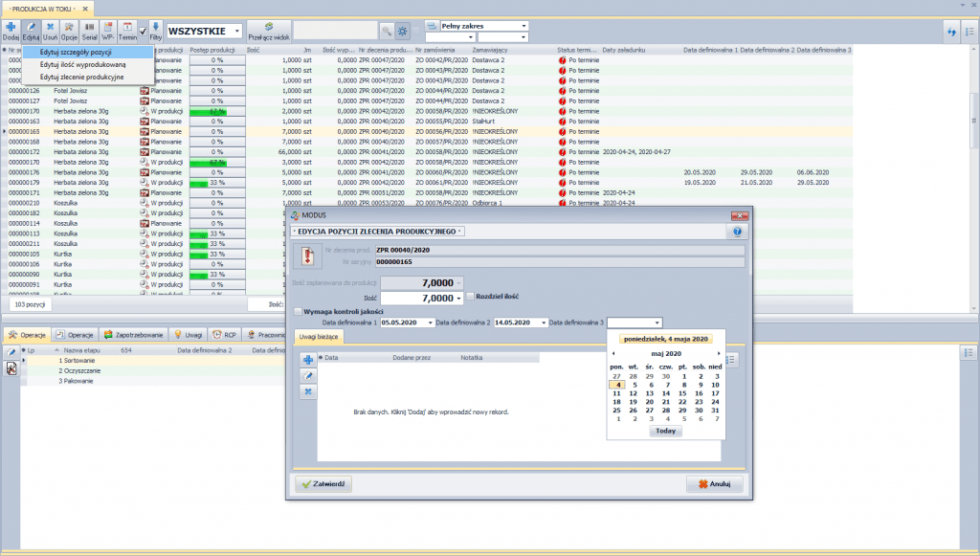Screen dimensions: 980x556
Task: Click the Przełącz widok icon
Action: (x=269, y=31)
